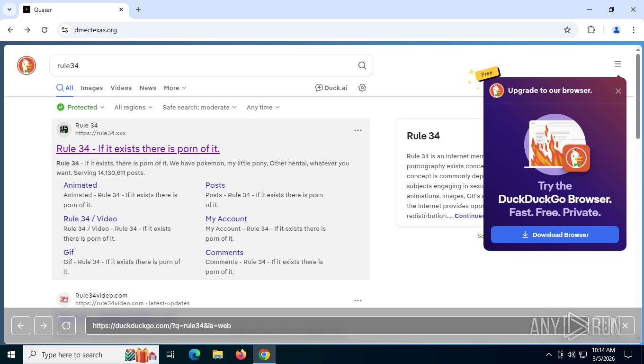This screenshot has height=364, width=644.
Task: Open the Posts sitelink
Action: [215, 185]
